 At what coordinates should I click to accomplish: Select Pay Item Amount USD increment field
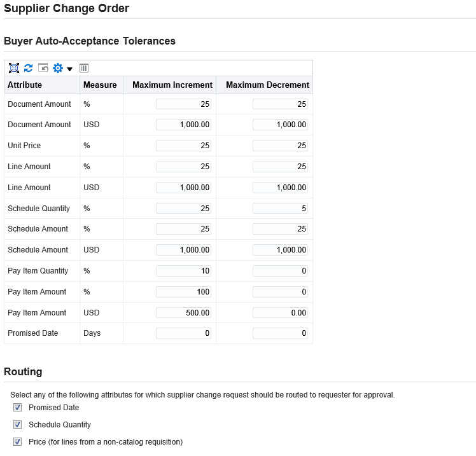pos(183,312)
